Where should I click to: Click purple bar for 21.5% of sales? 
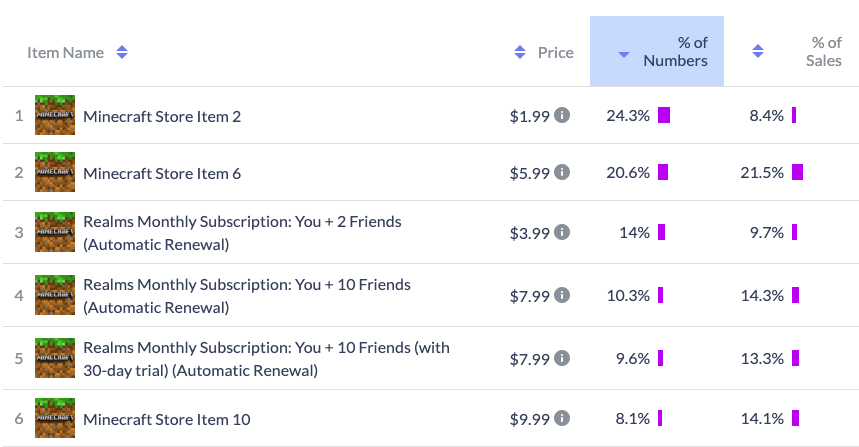click(x=797, y=172)
